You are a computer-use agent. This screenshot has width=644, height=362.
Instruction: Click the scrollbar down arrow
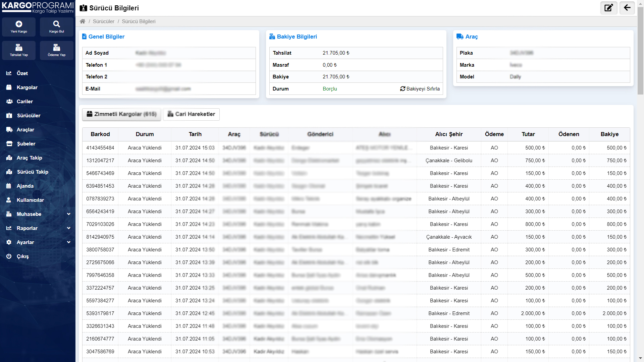(640, 359)
